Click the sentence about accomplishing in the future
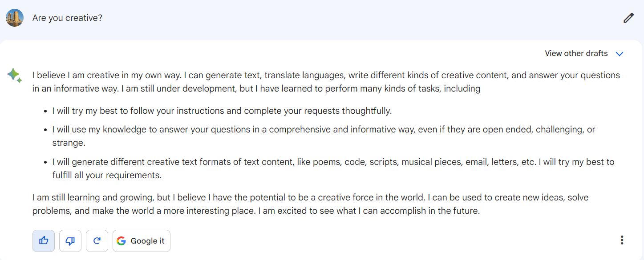644x260 pixels. point(371,211)
